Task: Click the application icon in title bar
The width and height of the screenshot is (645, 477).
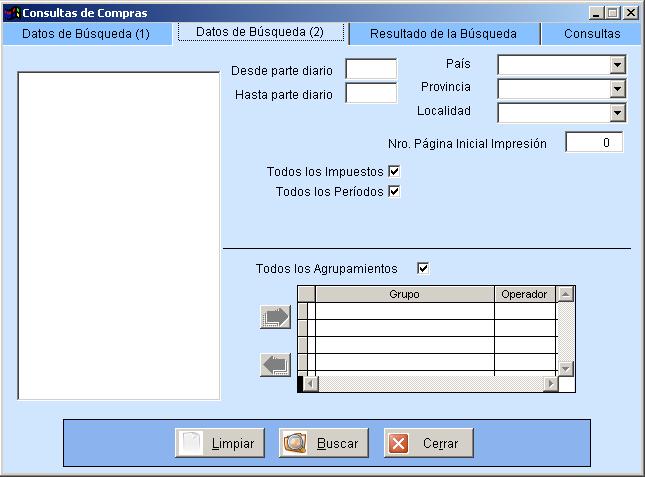Action: point(12,13)
